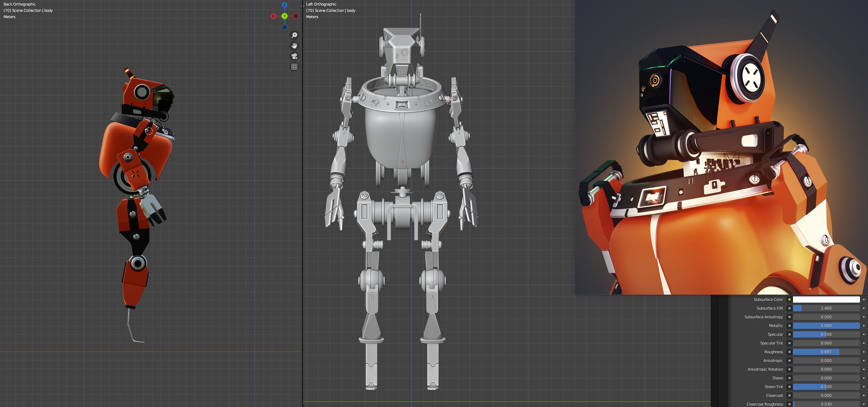Click the rendered robot reference image
Image resolution: width=868 pixels, height=407 pixels.
point(721,147)
